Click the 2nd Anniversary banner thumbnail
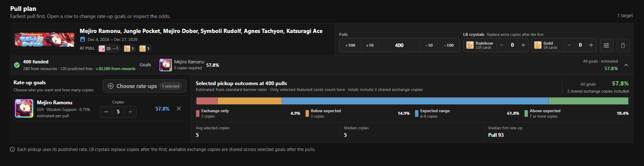 click(x=45, y=39)
